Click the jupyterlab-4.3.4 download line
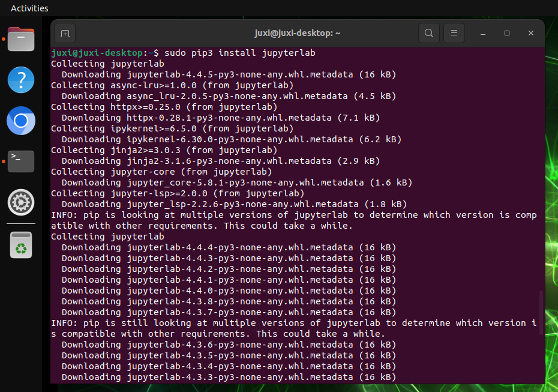 point(229,366)
